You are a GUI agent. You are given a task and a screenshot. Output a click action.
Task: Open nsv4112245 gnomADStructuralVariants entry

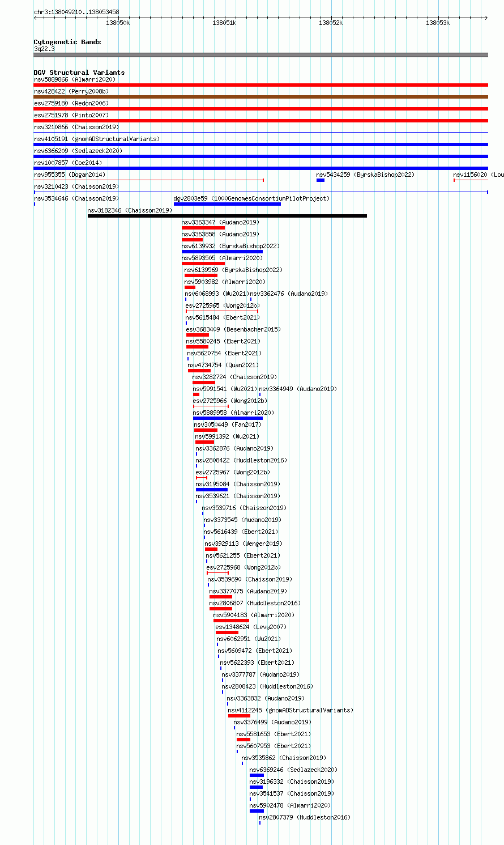click(291, 710)
